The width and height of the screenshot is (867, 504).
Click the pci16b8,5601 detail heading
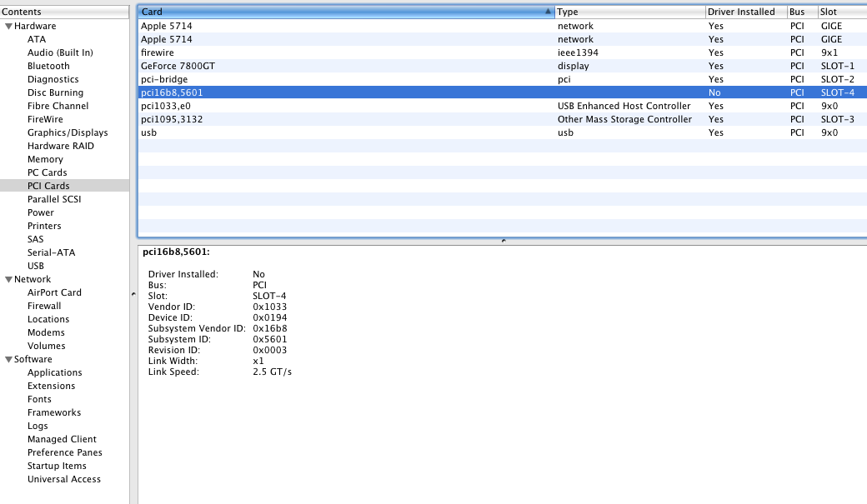pyautogui.click(x=176, y=252)
